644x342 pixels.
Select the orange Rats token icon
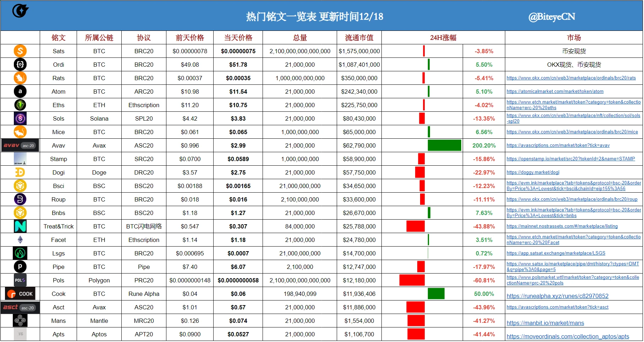[20, 78]
